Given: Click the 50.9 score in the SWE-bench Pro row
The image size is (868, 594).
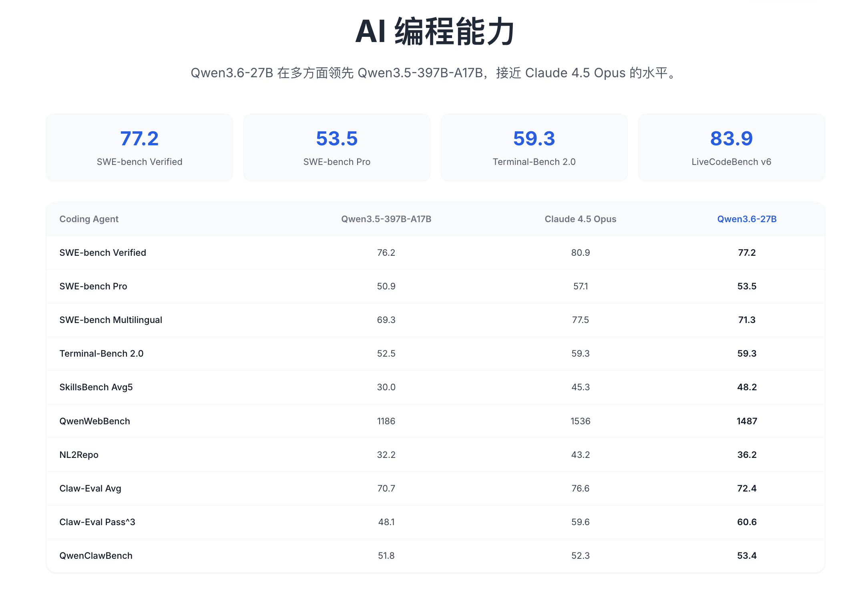Looking at the screenshot, I should (x=386, y=286).
